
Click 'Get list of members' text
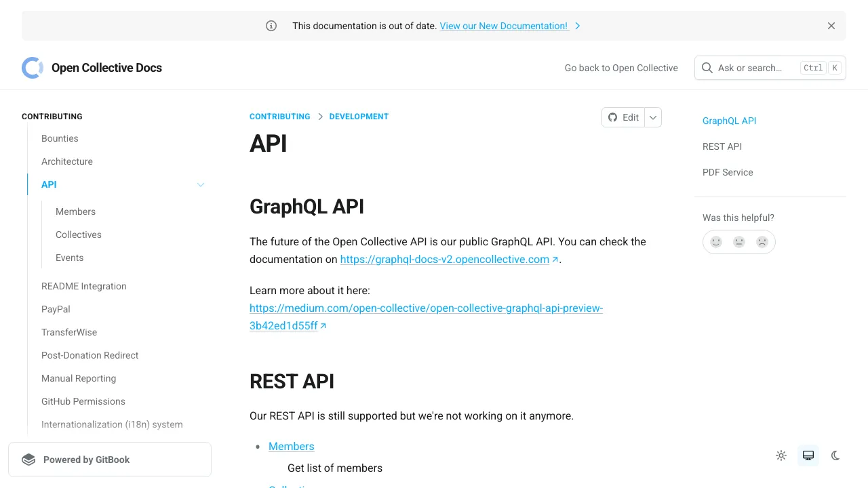coord(335,468)
